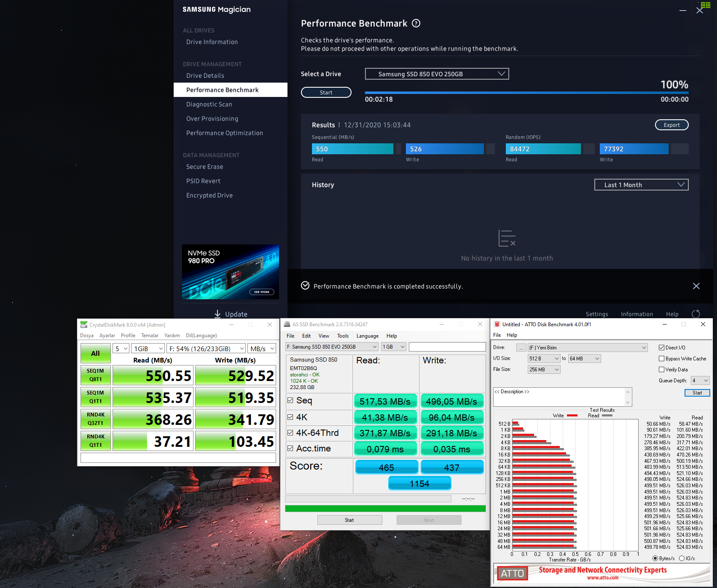717x588 pixels.
Task: Open Ayarlar menu in CrystalDiskMark
Action: [107, 336]
